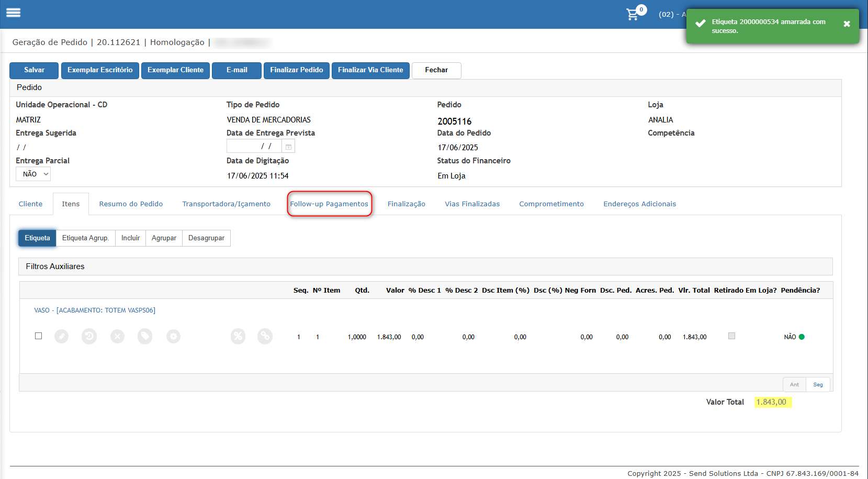Dismiss the success notification toast
This screenshot has height=479, width=868.
click(847, 24)
